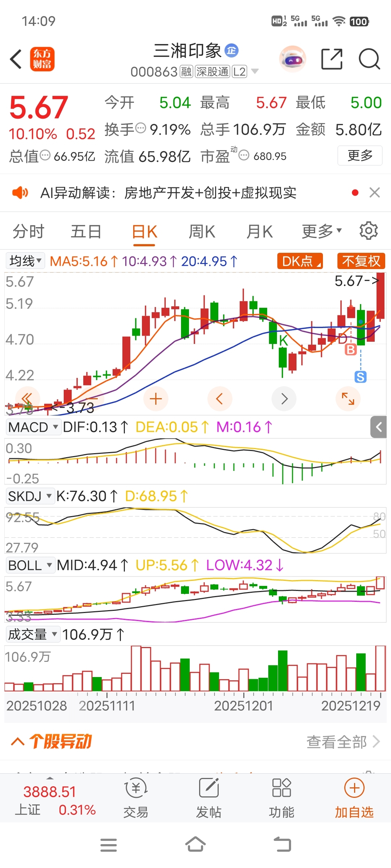The width and height of the screenshot is (391, 868).
Task: Switch to 周K tab
Action: (x=202, y=231)
